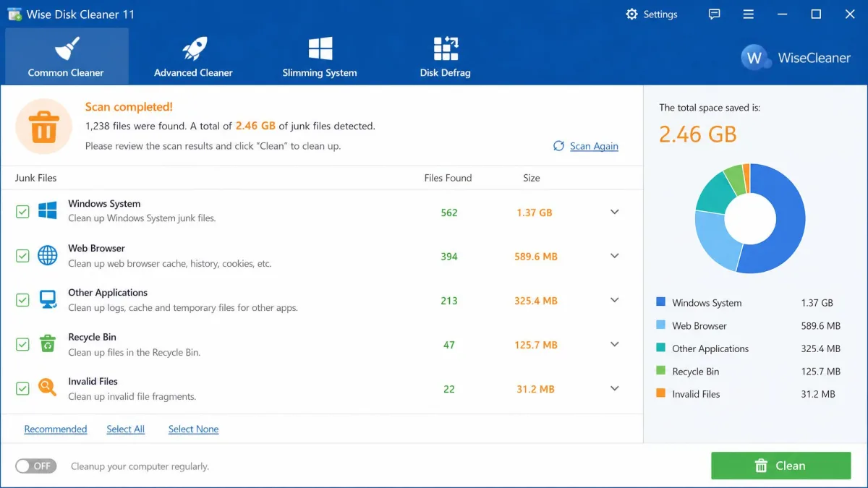
Task: Open the feedback chat bubble icon
Action: pyautogui.click(x=715, y=14)
